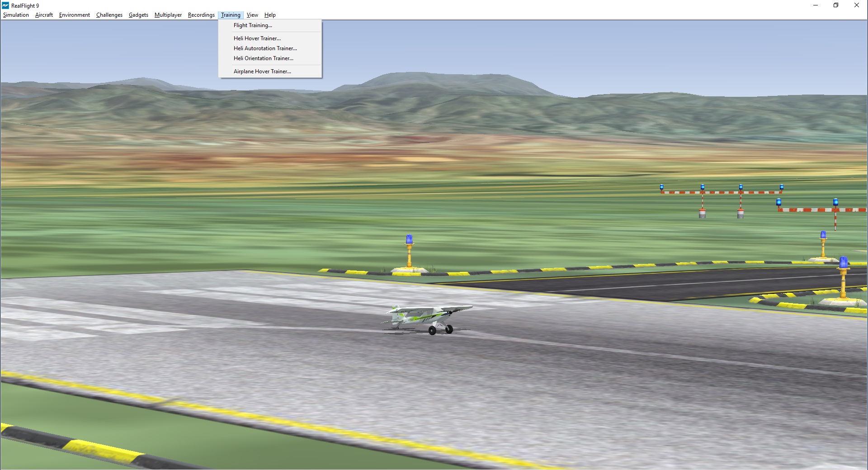The width and height of the screenshot is (868, 470).
Task: Start the Heli Hover Trainer
Action: click(257, 38)
